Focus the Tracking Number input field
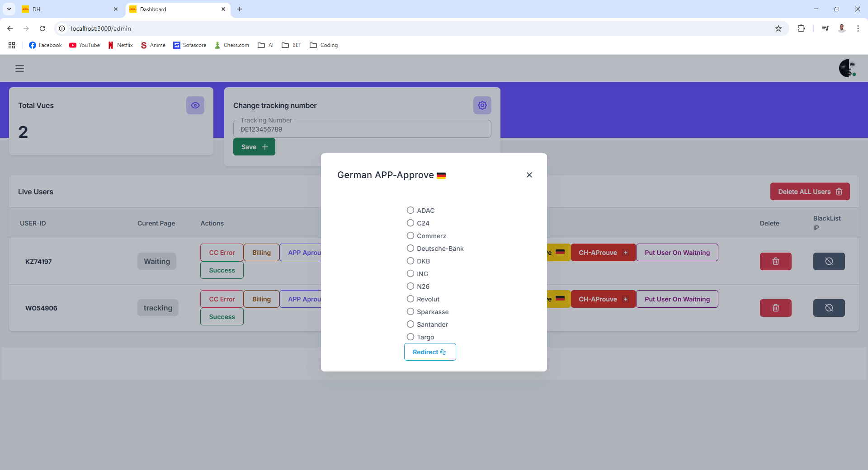This screenshot has width=868, height=470. [362, 129]
